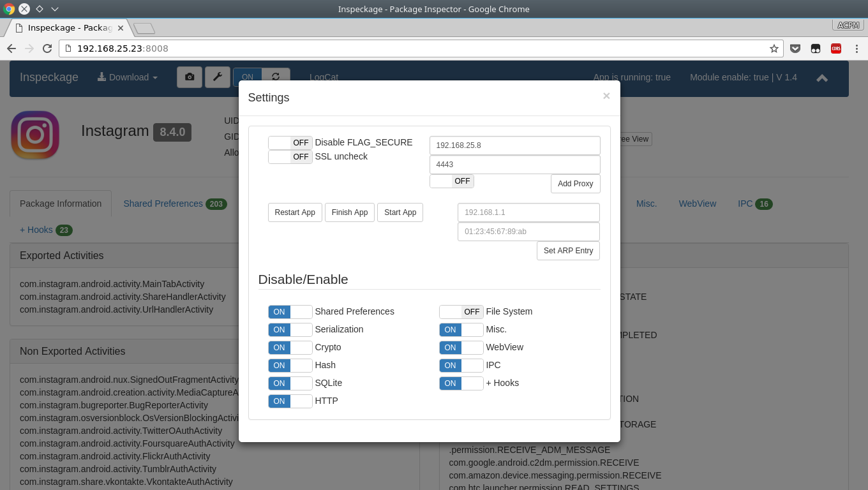Open settings via the wrench icon
Screen dimensions: 868x490
(x=217, y=77)
